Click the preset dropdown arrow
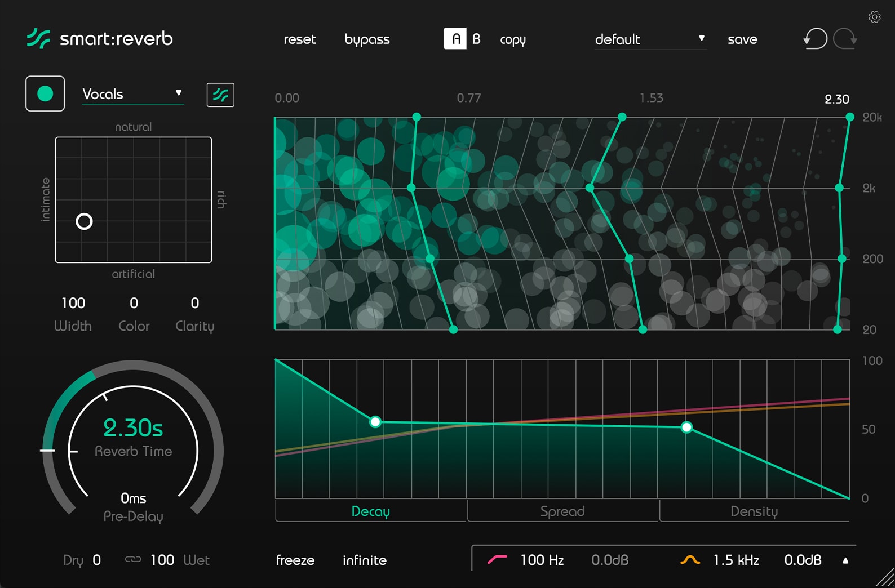Viewport: 895px width, 588px height. coord(702,38)
